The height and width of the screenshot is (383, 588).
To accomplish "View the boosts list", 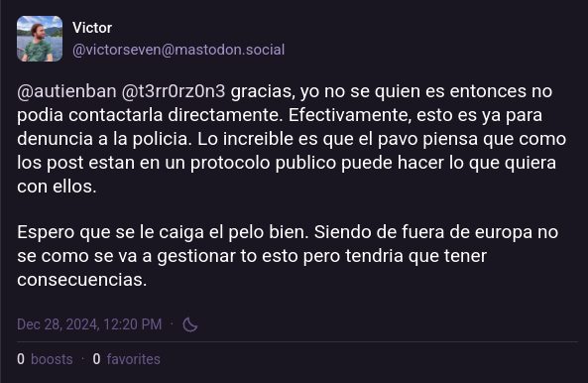I will tap(52, 359).
